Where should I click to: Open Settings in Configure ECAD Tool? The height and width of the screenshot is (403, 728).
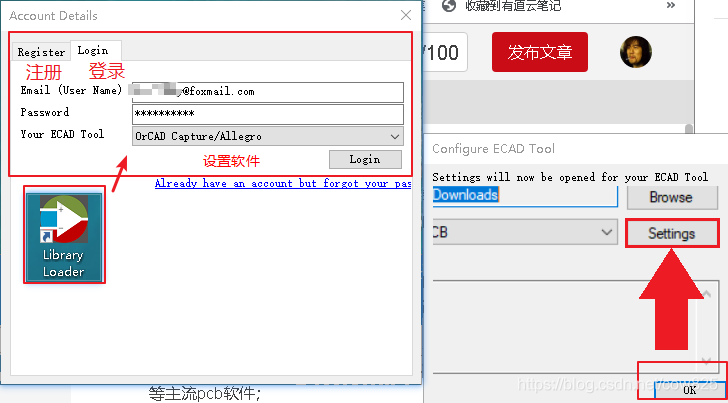point(671,233)
